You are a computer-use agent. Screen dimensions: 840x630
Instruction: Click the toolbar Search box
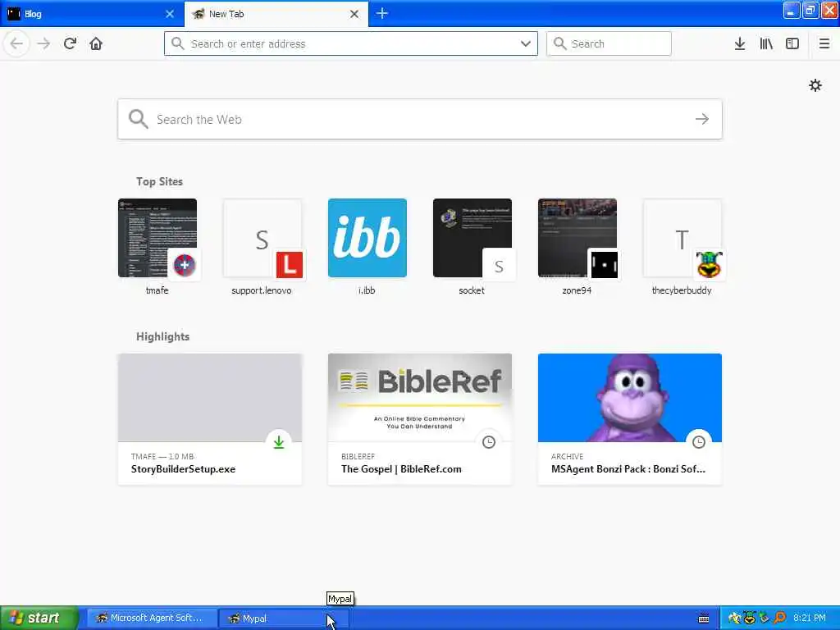coord(609,43)
